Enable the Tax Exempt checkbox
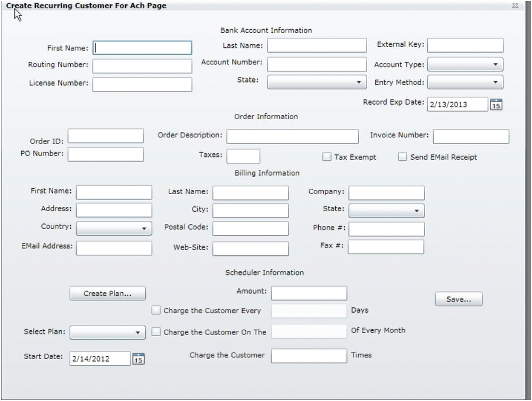The height and width of the screenshot is (401, 532). coord(328,156)
